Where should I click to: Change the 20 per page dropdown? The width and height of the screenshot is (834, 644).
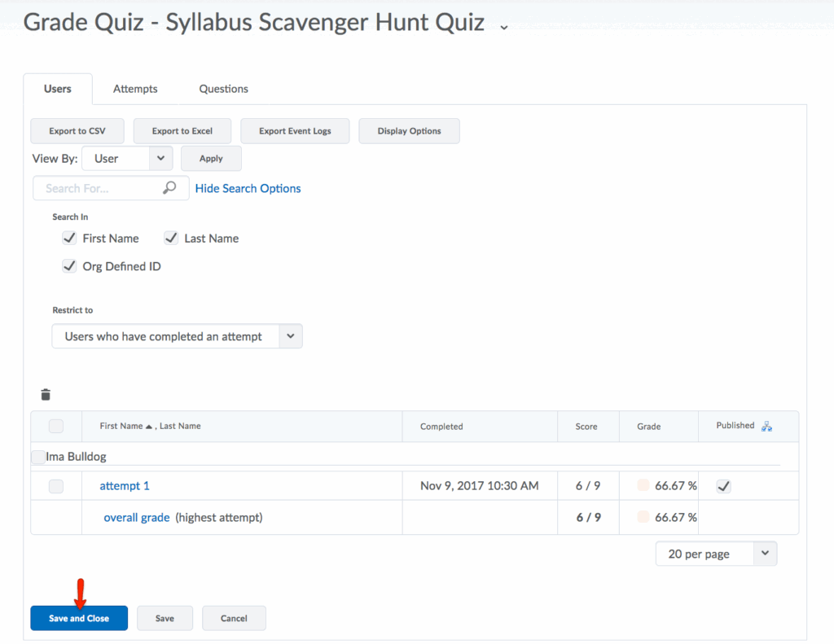[716, 554]
